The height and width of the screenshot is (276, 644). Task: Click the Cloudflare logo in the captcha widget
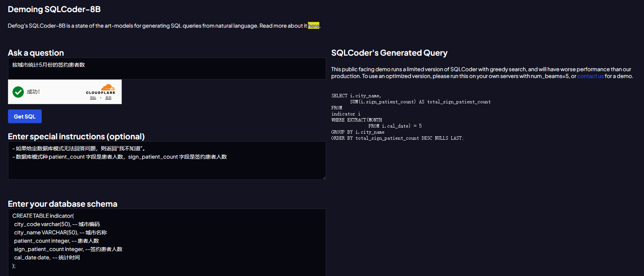pyautogui.click(x=101, y=89)
